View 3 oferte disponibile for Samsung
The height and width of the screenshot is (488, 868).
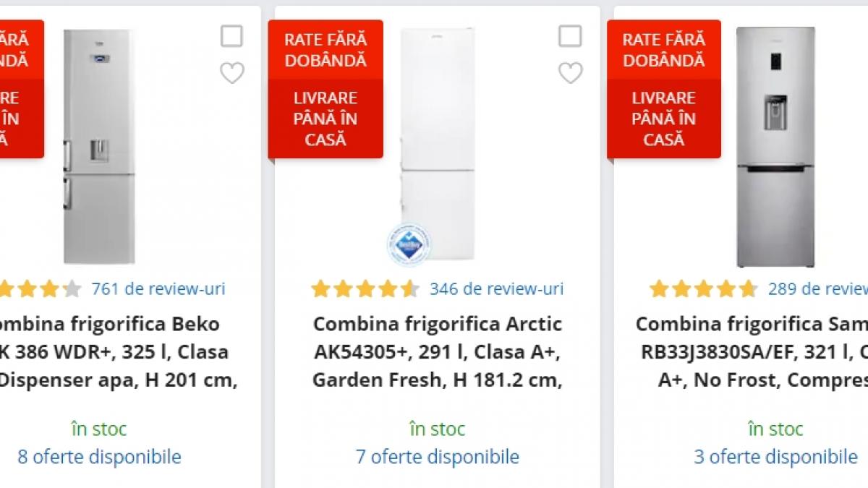tap(775, 457)
